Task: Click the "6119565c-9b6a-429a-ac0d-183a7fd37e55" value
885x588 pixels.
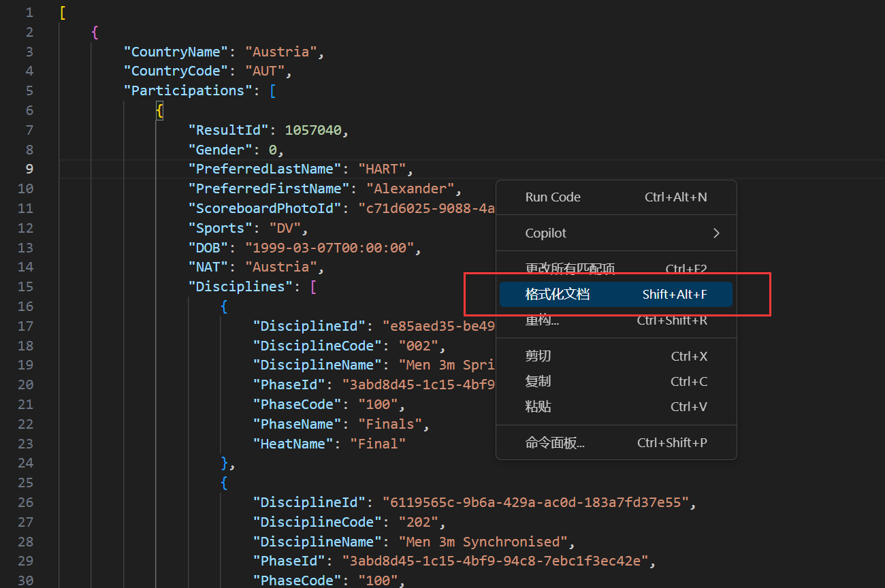Action: pos(536,502)
